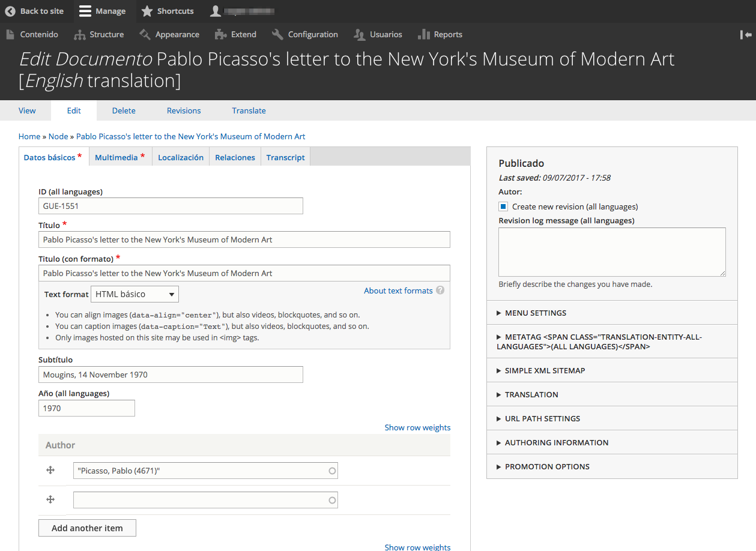Open the Translate tab

click(249, 110)
